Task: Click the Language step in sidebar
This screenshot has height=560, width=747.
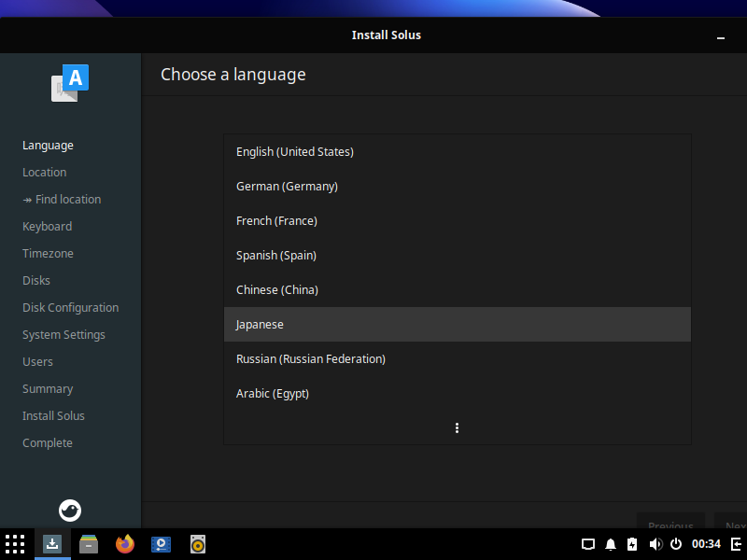Action: point(48,146)
